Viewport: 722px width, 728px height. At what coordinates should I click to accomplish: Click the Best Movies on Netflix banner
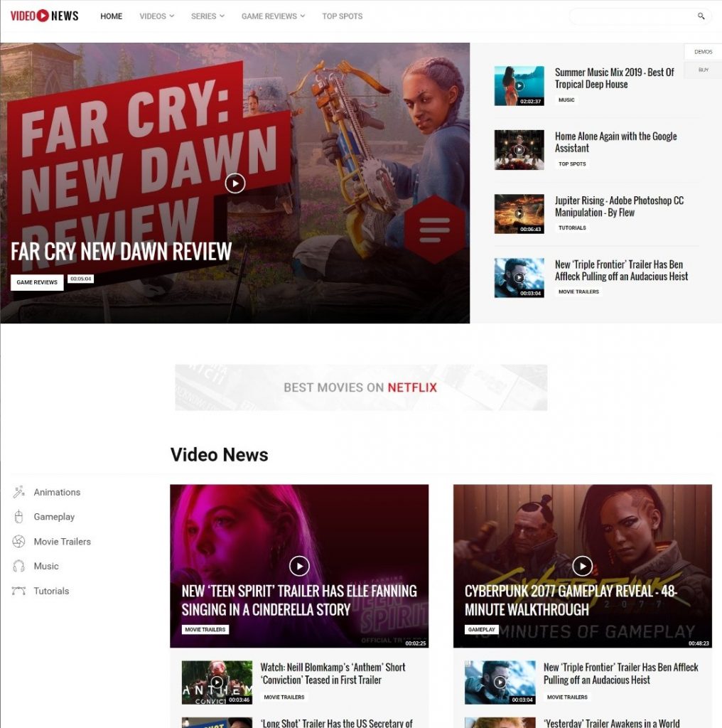(361, 387)
